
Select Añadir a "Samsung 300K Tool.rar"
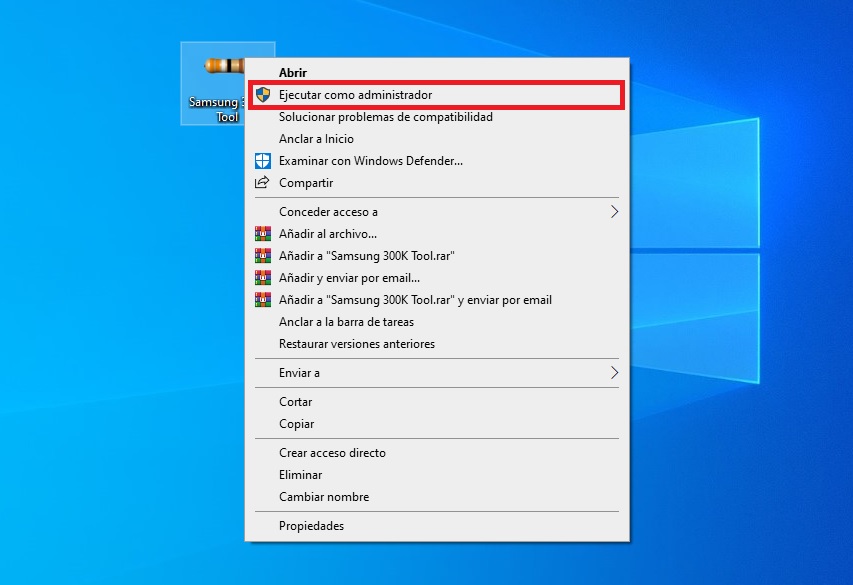point(437,256)
